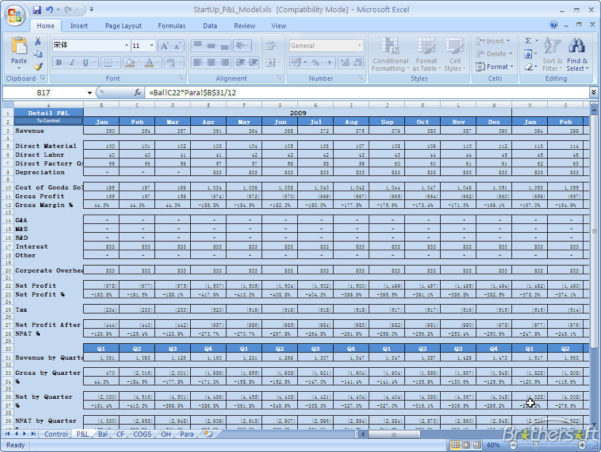Image resolution: width=601 pixels, height=452 pixels.
Task: Open the Office button menu
Action: (13, 12)
